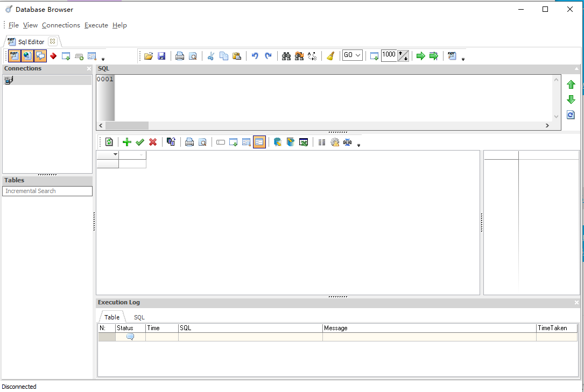Go to next SQL with green down arrow
This screenshot has width=584, height=392.
[x=571, y=99]
